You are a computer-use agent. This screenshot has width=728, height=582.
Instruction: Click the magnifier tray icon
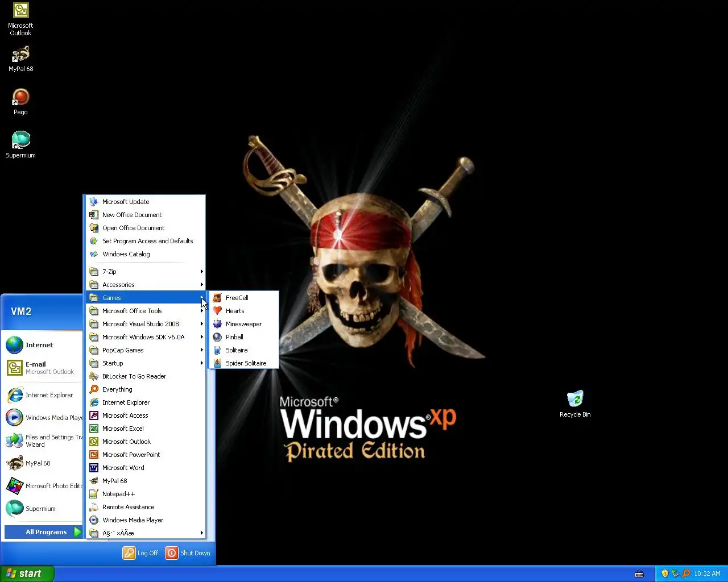pyautogui.click(x=685, y=573)
